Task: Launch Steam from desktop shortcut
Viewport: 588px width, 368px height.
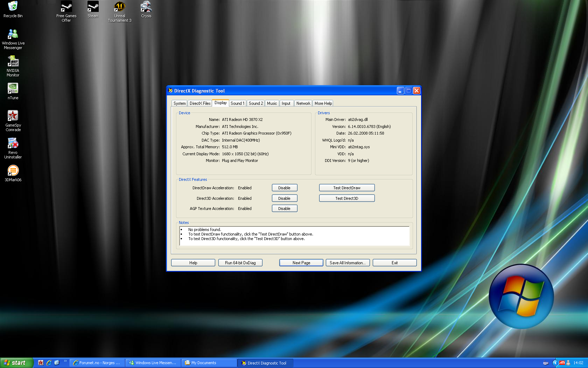Action: tap(93, 7)
